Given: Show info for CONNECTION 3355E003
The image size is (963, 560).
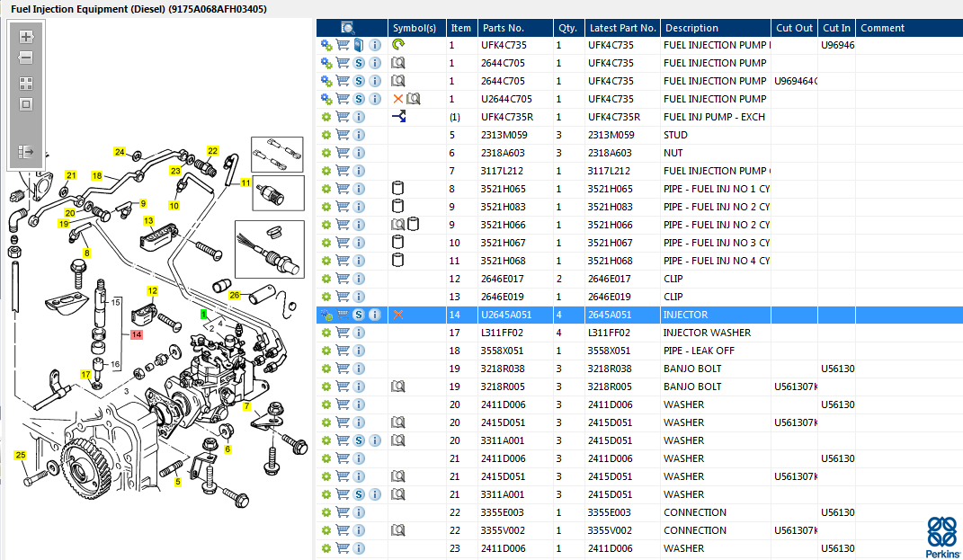Looking at the screenshot, I should pos(359,512).
